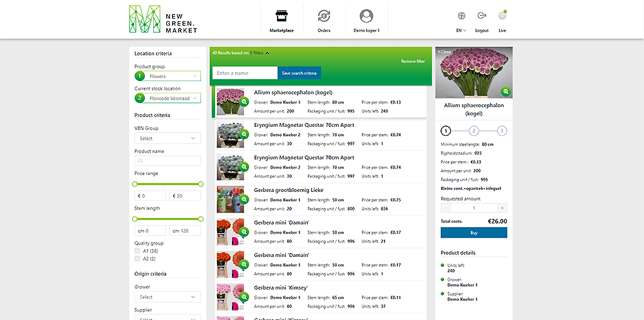Click the Remove filter link
644x320 pixels.
pyautogui.click(x=413, y=61)
